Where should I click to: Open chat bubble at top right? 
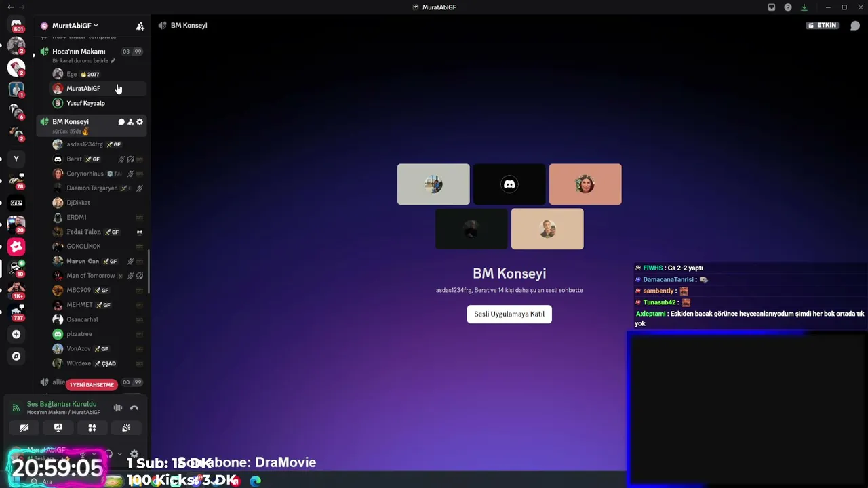click(x=855, y=26)
